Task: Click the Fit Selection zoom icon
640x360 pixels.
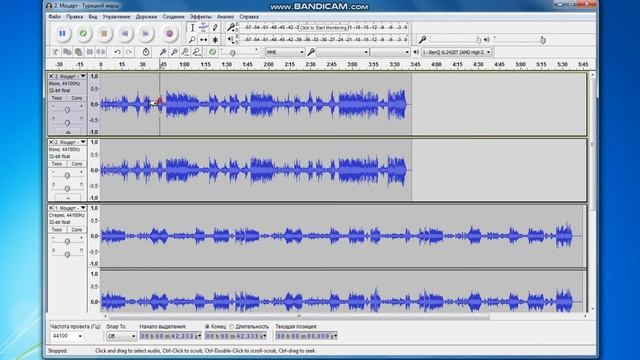Action: tap(185, 52)
